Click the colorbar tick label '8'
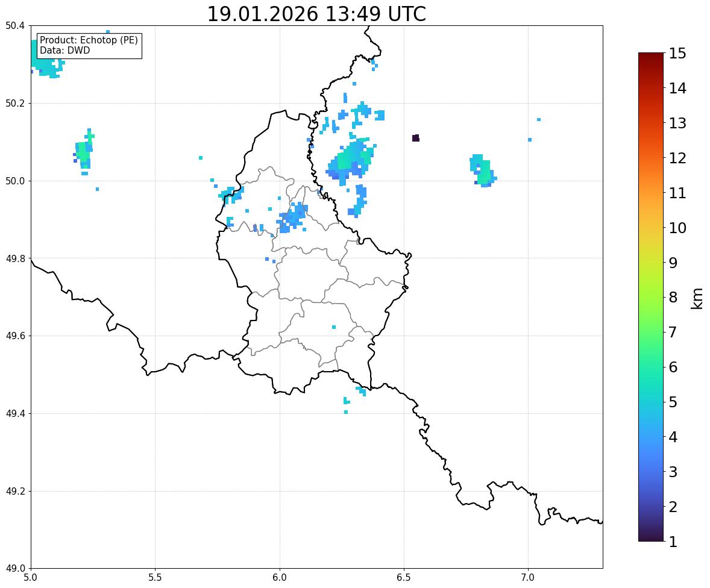 pyautogui.click(x=673, y=298)
